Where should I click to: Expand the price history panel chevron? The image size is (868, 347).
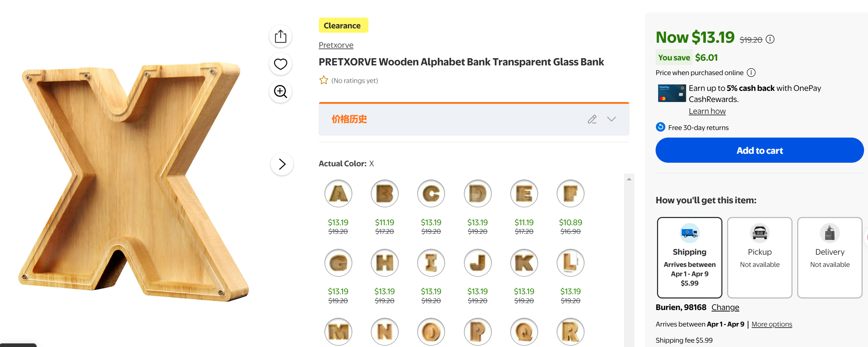coord(611,119)
